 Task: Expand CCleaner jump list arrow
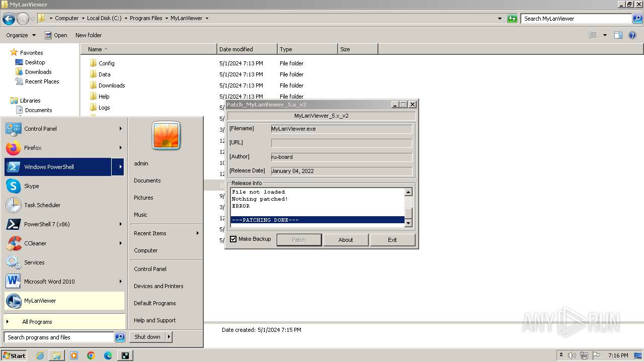coord(121,243)
